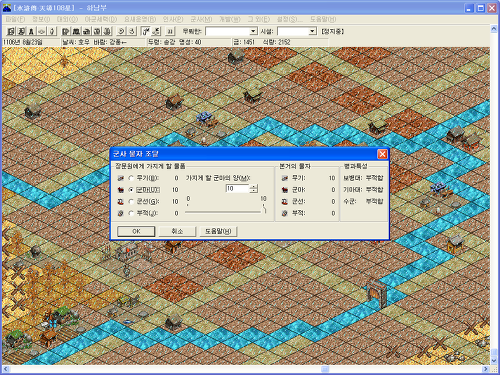Select the 군마(U) radio button

(x=131, y=190)
